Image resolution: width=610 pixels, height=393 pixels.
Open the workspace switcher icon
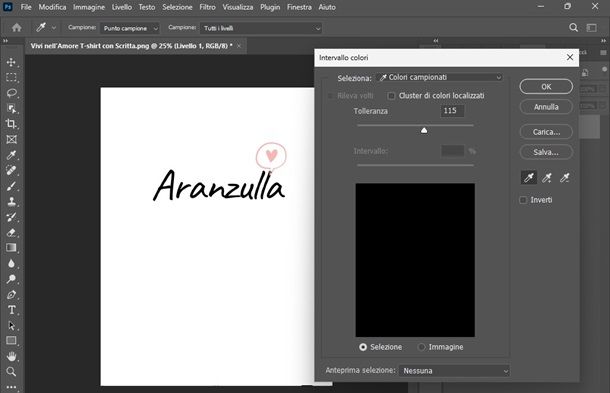point(592,28)
